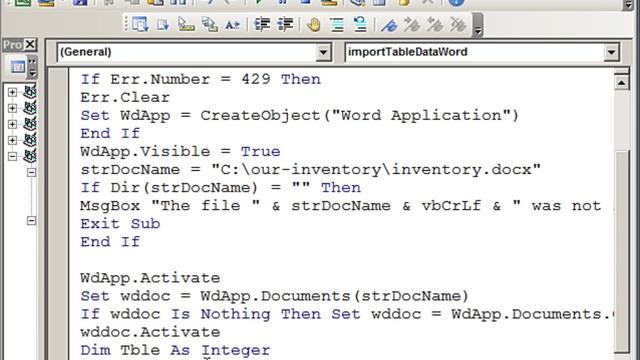
Task: Select the fifth expanded VBA project icon
Action: click(29, 156)
